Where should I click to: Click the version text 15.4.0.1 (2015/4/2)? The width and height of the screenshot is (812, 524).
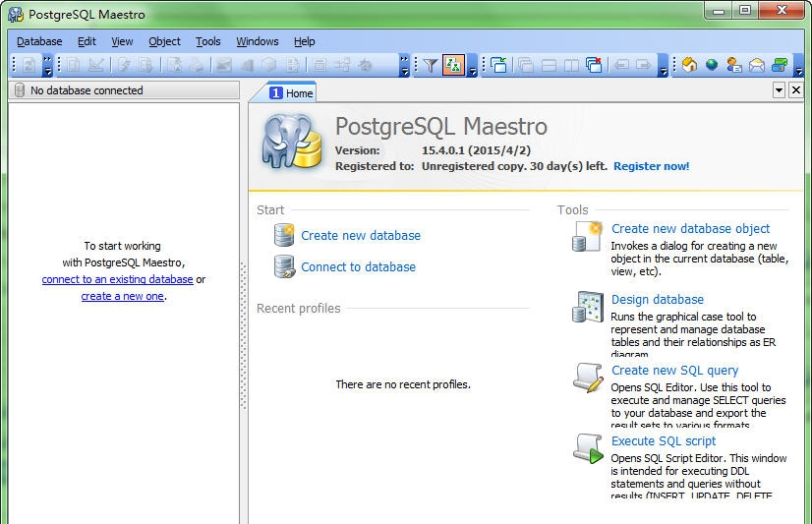coord(476,150)
